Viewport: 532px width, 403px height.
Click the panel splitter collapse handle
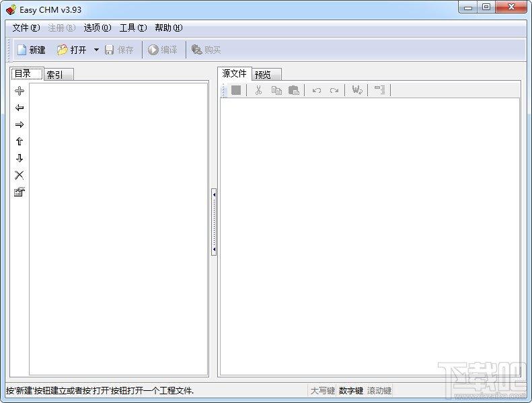[214, 222]
